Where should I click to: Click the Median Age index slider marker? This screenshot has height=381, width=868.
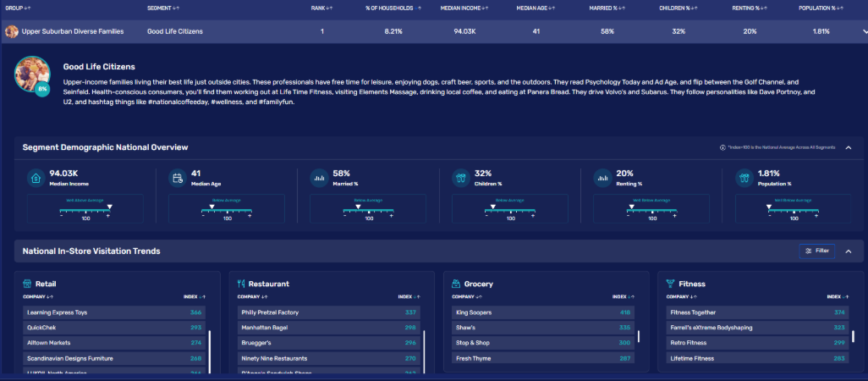pyautogui.click(x=212, y=207)
